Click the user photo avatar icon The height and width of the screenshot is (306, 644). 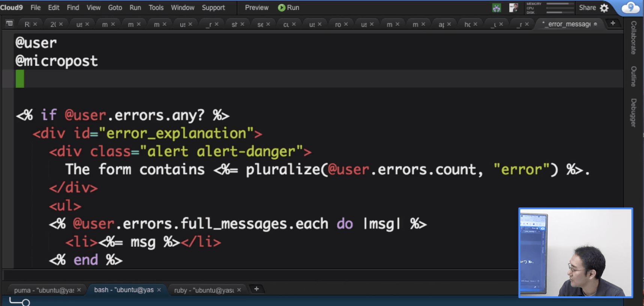click(513, 7)
